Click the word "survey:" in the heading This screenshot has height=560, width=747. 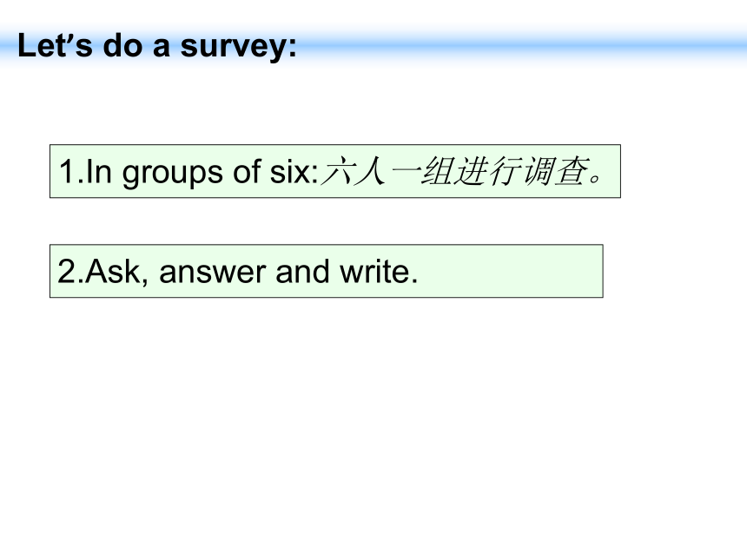click(238, 47)
